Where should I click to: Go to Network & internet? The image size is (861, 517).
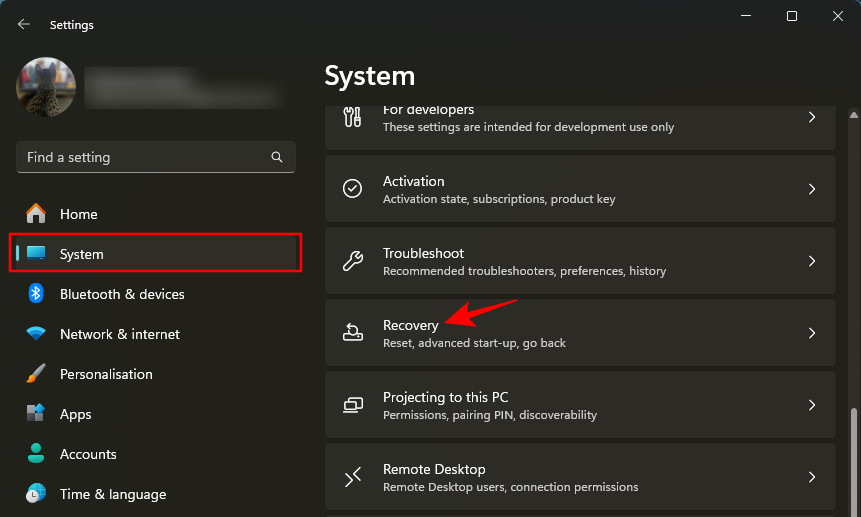pos(120,334)
